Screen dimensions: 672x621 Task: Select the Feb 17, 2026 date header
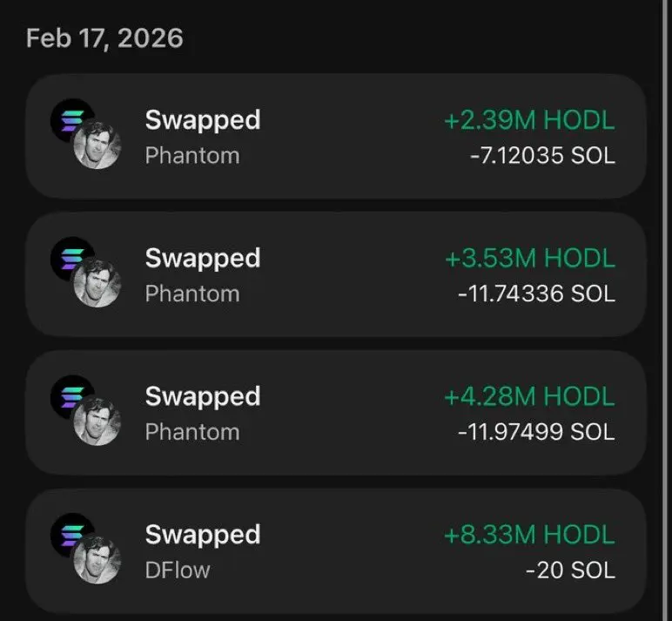(104, 38)
